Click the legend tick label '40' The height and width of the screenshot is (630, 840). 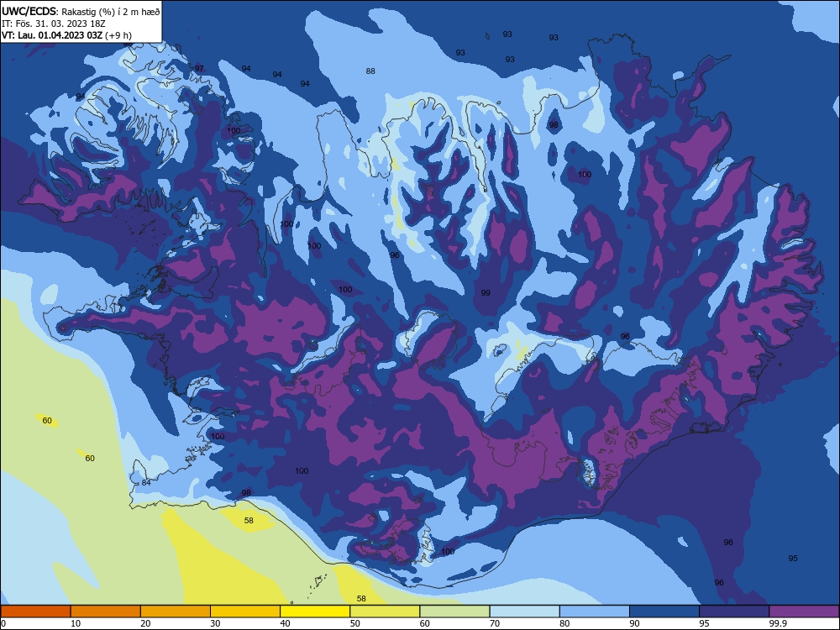point(286,623)
